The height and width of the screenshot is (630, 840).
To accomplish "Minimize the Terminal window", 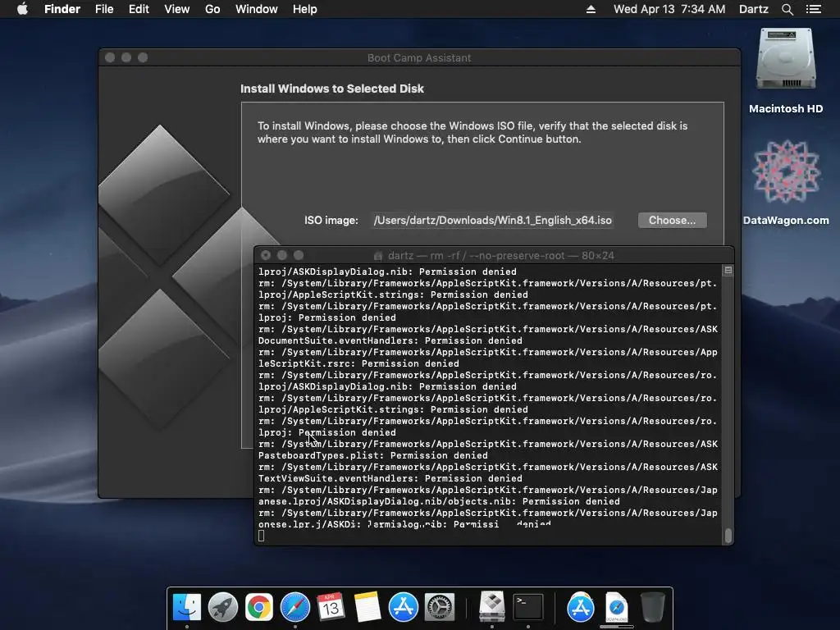I will click(x=282, y=256).
